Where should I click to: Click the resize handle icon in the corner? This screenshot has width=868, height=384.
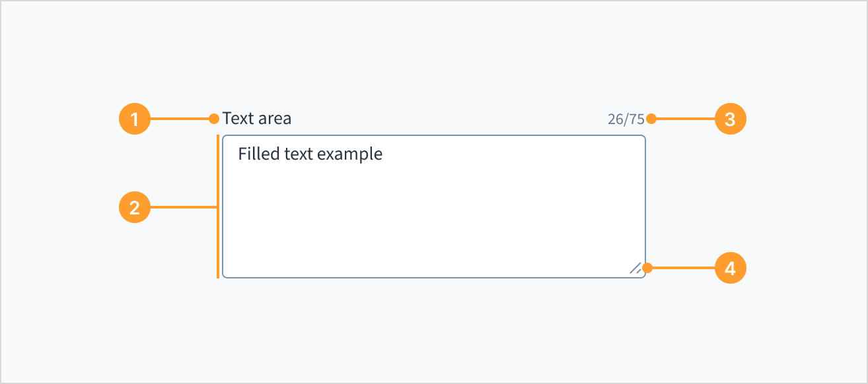(636, 268)
